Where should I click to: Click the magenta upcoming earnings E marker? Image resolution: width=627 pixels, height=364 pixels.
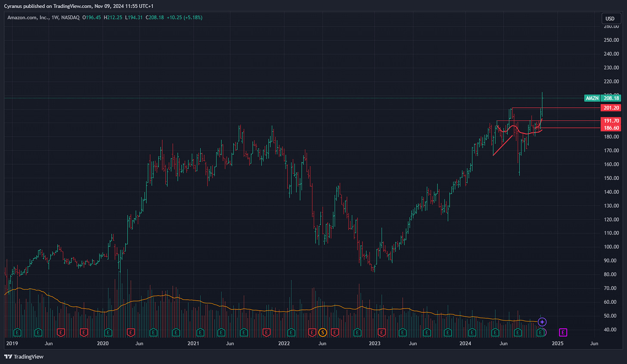click(x=563, y=332)
